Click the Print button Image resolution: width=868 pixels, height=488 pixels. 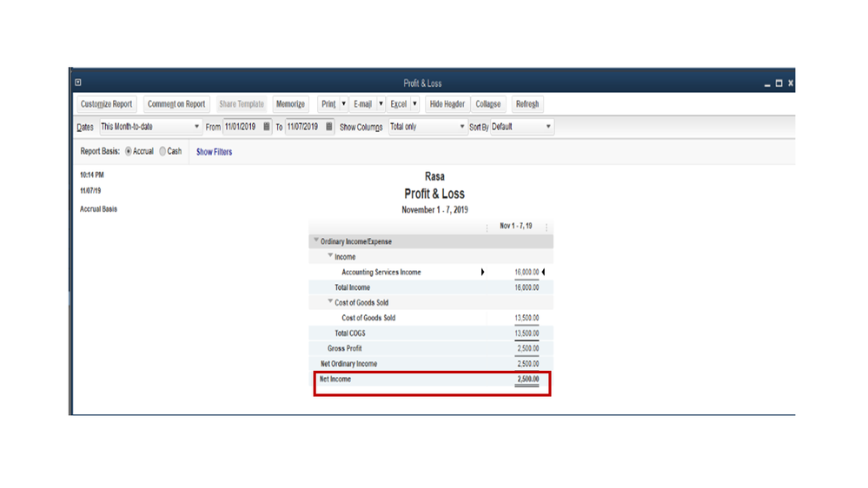tap(328, 104)
